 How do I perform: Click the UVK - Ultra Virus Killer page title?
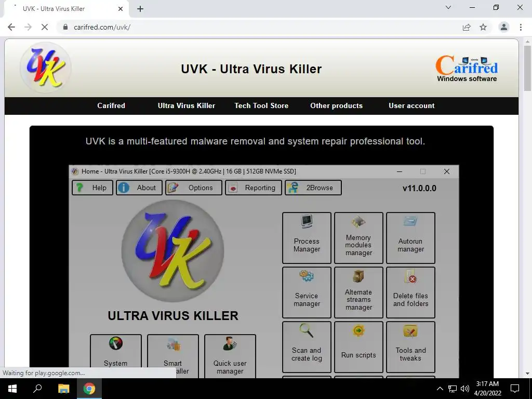(251, 69)
